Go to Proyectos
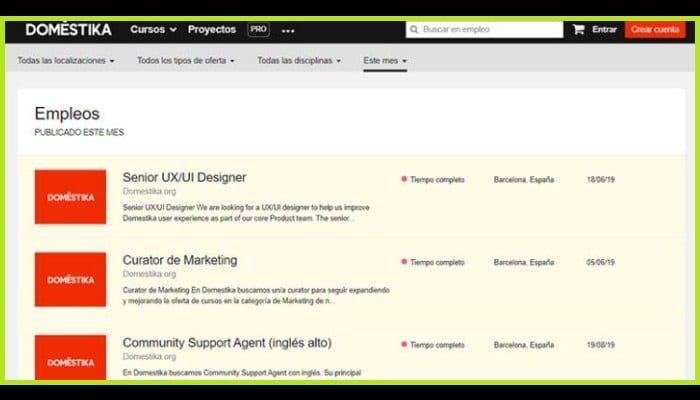The image size is (700, 400). coord(212,29)
